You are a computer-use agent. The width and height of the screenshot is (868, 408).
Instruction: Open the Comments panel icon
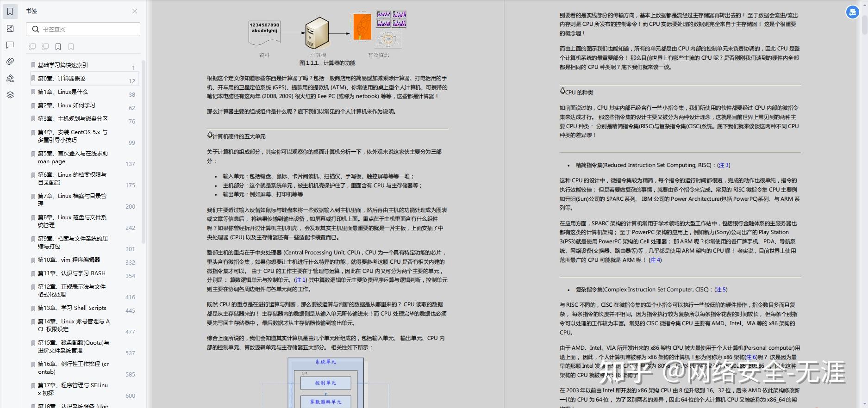point(10,45)
